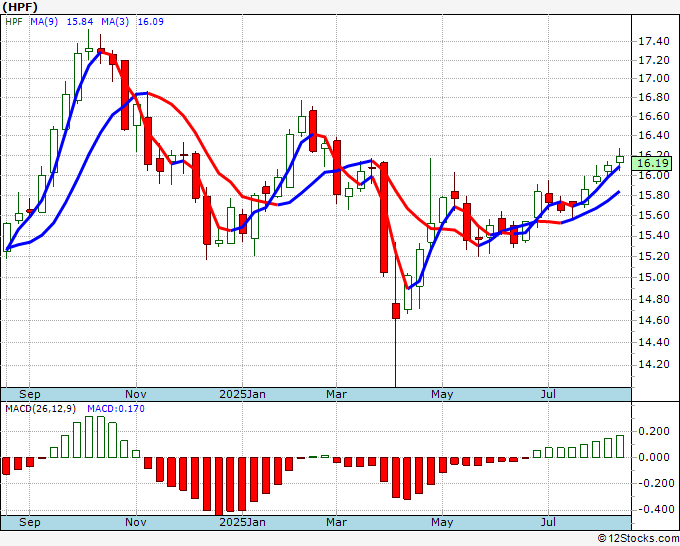Click the 15.80 price axis label

(654, 195)
